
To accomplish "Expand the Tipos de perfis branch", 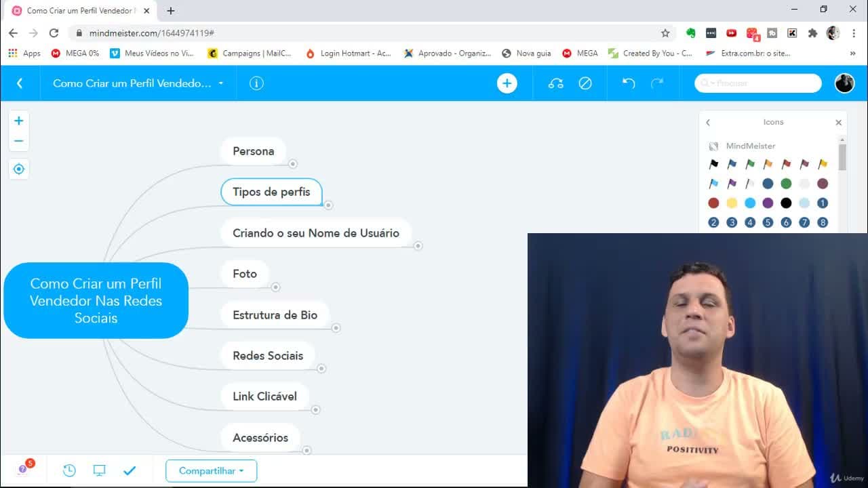I will tap(328, 205).
